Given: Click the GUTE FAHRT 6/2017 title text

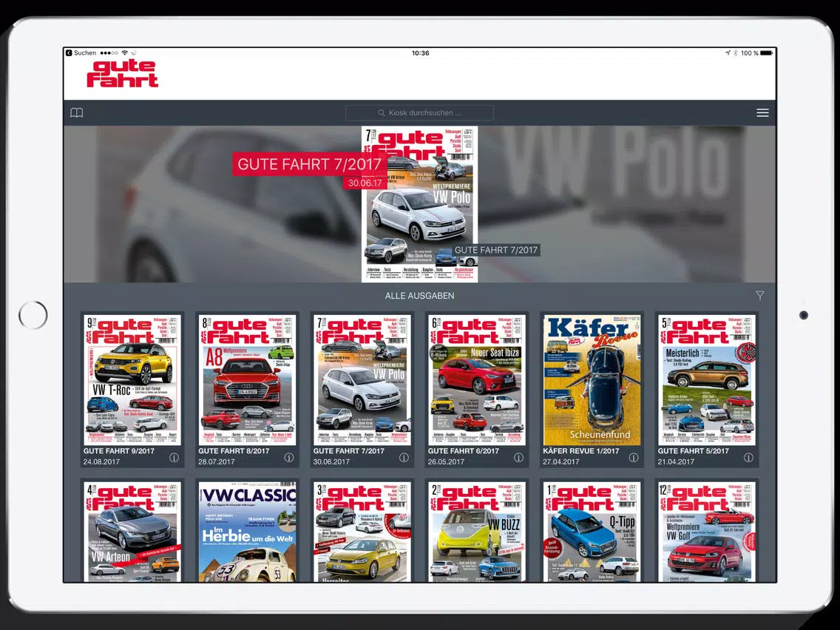Looking at the screenshot, I should 464,451.
